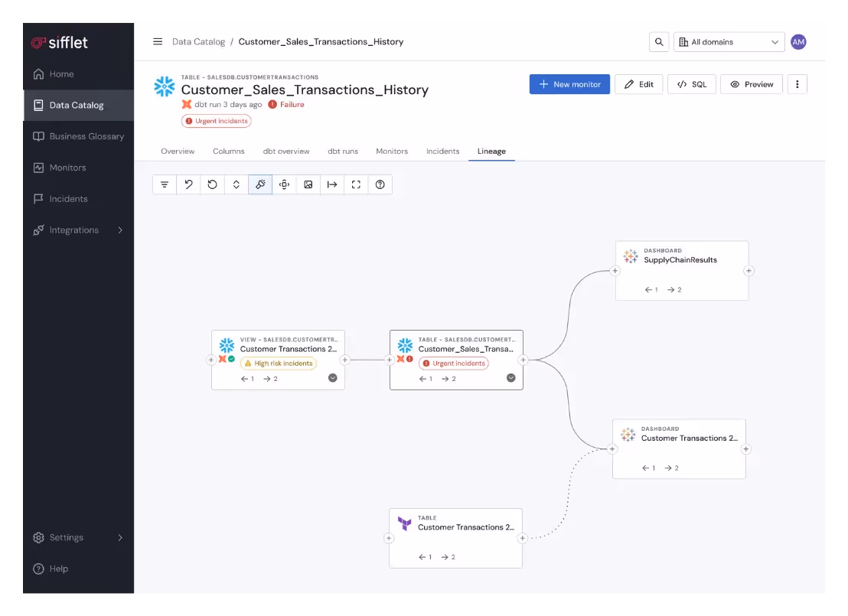Viewport: 848px width, 616px height.
Task: Click the Preview button
Action: (x=752, y=84)
